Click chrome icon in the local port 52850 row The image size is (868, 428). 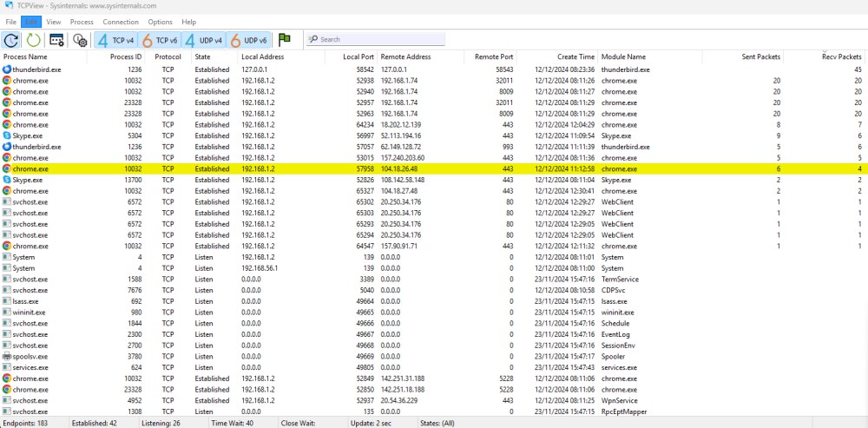(7, 389)
